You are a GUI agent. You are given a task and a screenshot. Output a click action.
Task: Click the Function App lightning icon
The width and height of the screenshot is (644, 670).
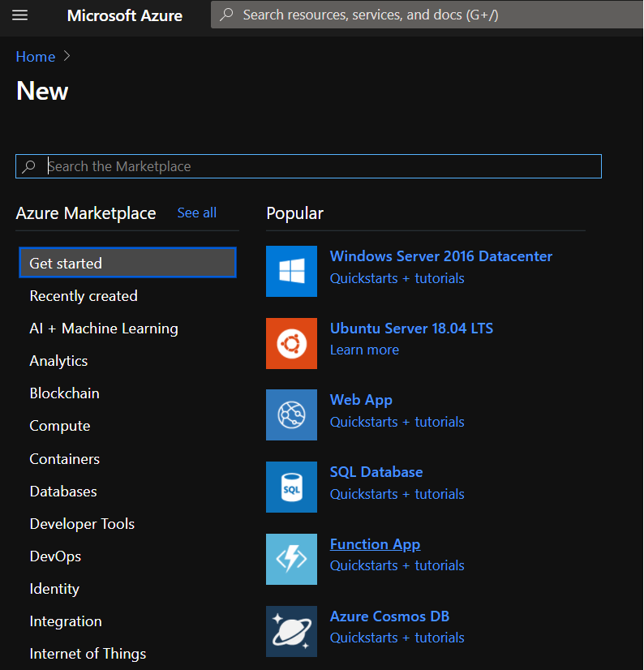[291, 559]
